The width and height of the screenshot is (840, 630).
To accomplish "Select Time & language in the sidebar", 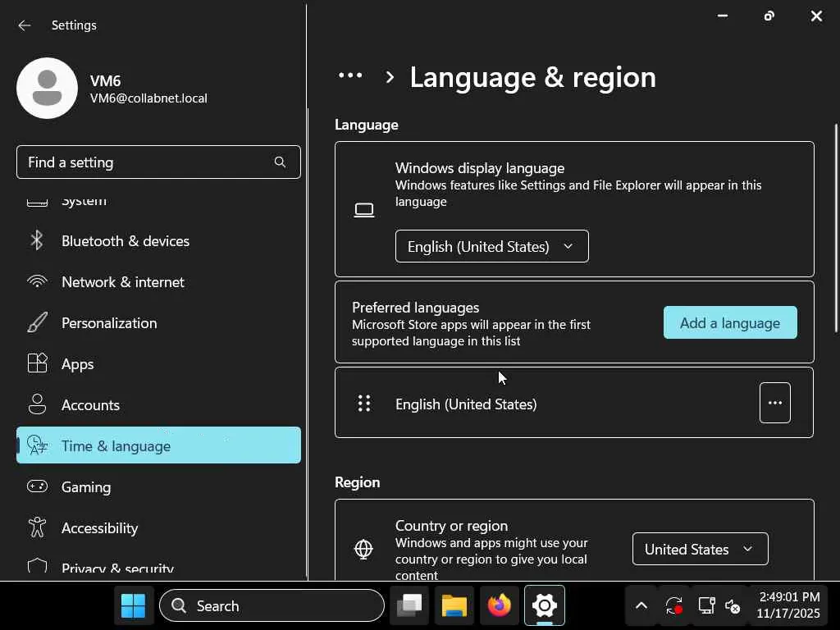I will pos(158,445).
